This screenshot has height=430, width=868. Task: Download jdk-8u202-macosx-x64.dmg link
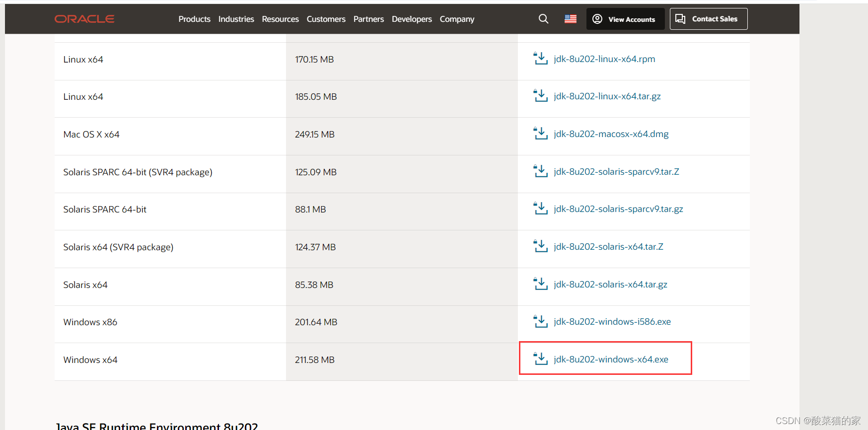point(611,134)
